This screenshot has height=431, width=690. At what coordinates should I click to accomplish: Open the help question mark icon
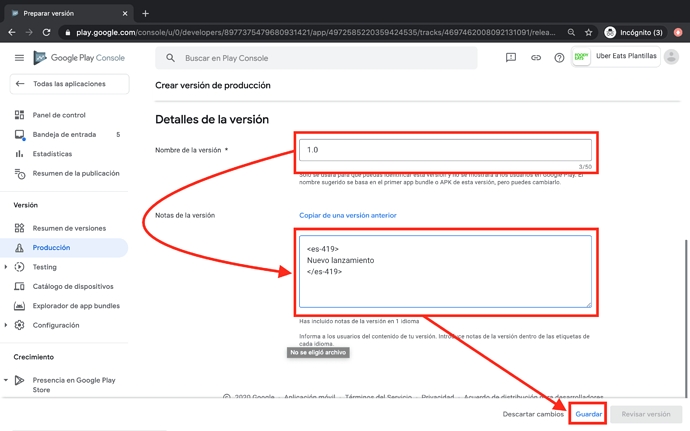point(559,58)
